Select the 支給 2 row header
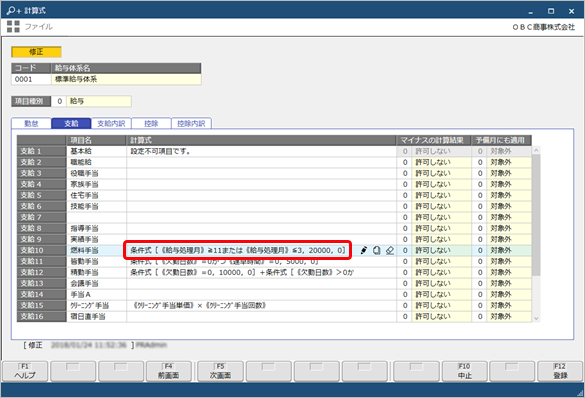Image resolution: width=585 pixels, height=398 pixels. click(x=41, y=162)
